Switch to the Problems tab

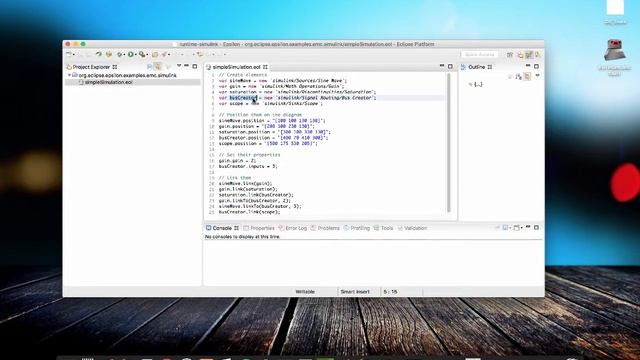coord(325,228)
